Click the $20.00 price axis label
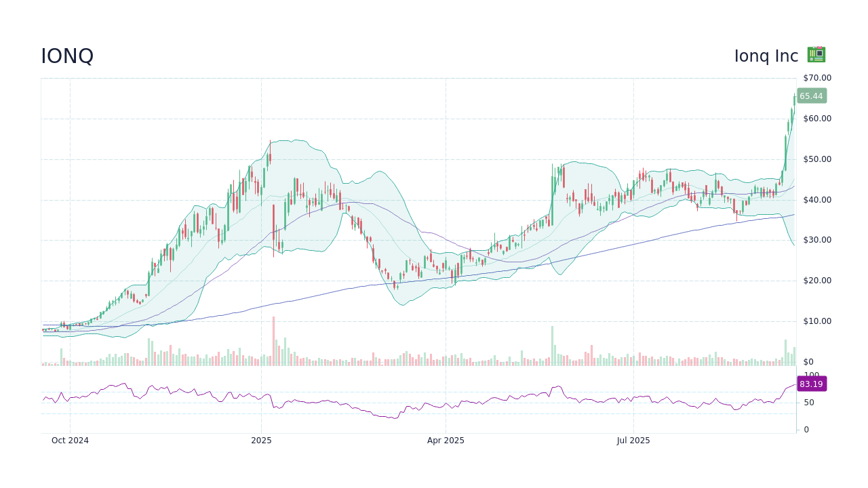The height and width of the screenshot is (488, 868). [x=817, y=281]
